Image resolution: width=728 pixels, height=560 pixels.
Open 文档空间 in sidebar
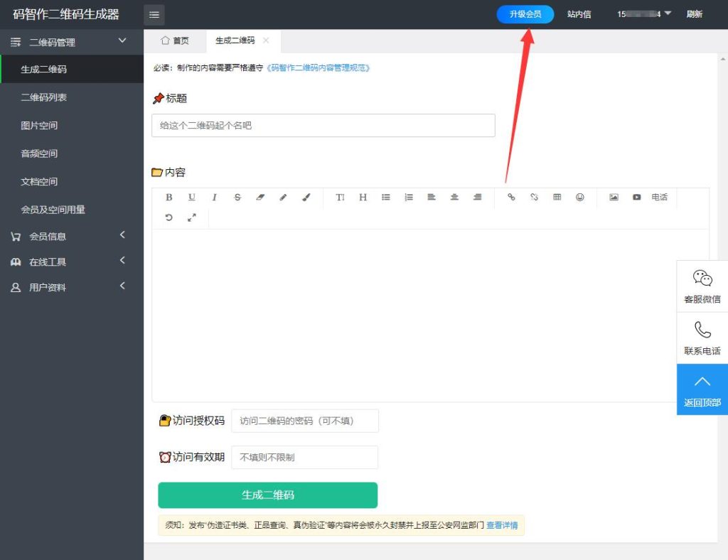tap(72, 181)
